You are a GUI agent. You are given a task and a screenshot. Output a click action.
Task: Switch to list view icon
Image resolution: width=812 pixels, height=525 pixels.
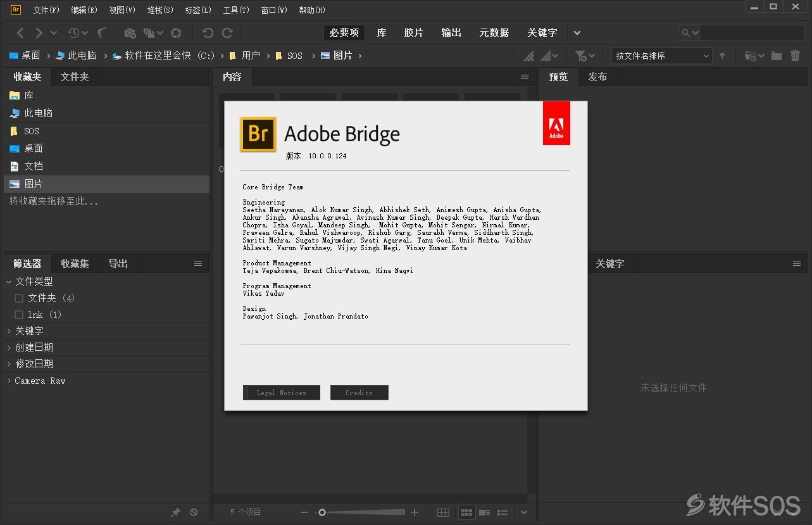(x=503, y=512)
